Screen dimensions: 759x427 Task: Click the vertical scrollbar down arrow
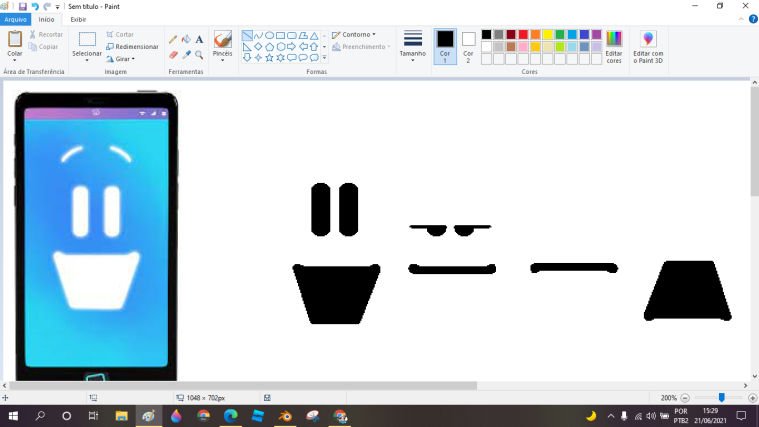pyautogui.click(x=754, y=376)
